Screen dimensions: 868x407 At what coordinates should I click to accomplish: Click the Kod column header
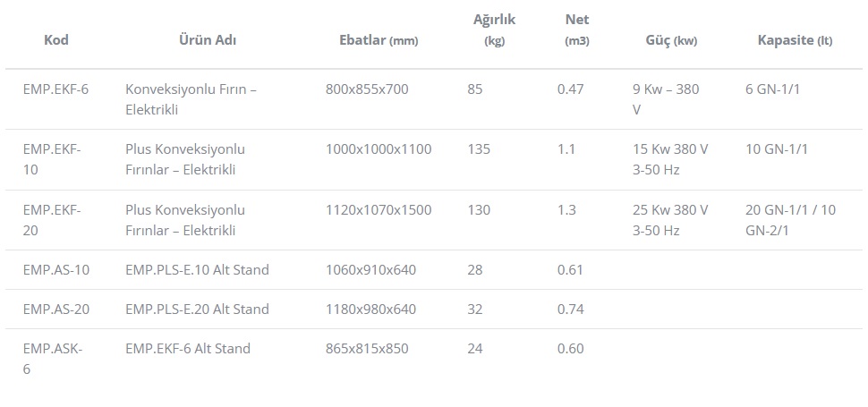[56, 40]
